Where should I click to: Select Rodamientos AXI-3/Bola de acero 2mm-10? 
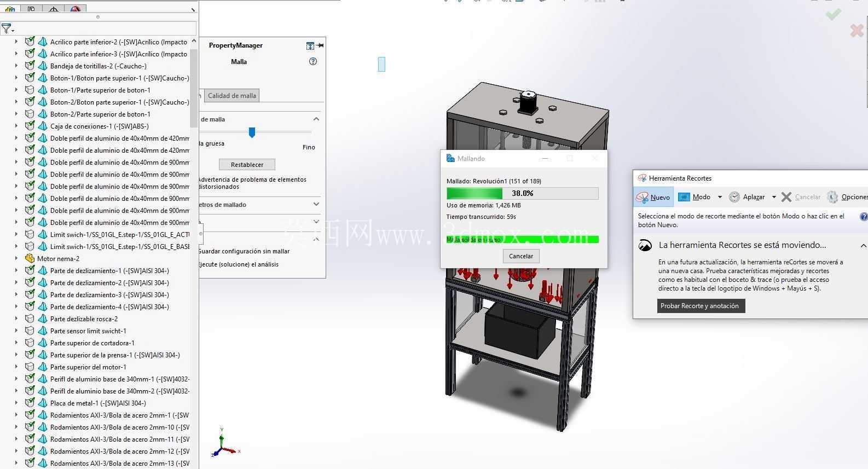point(120,427)
